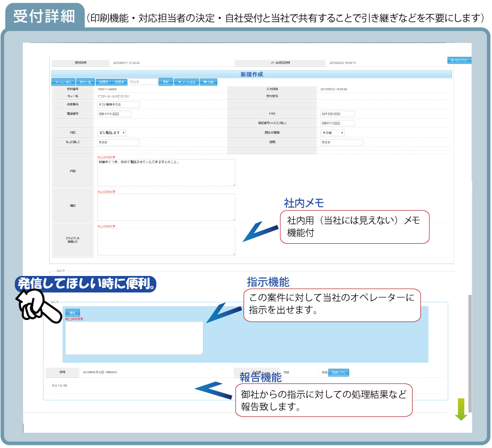Edit the 09011112222 number field

tap(337, 123)
